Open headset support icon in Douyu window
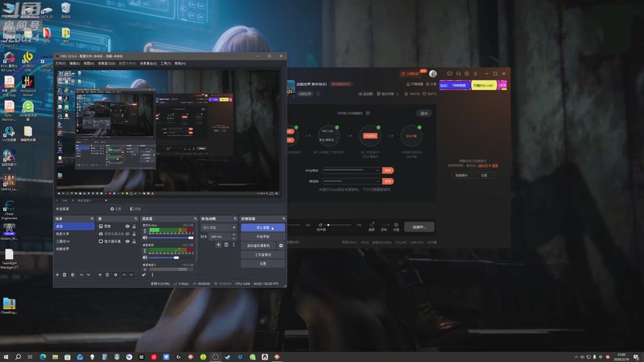The width and height of the screenshot is (644, 362). pos(458,73)
